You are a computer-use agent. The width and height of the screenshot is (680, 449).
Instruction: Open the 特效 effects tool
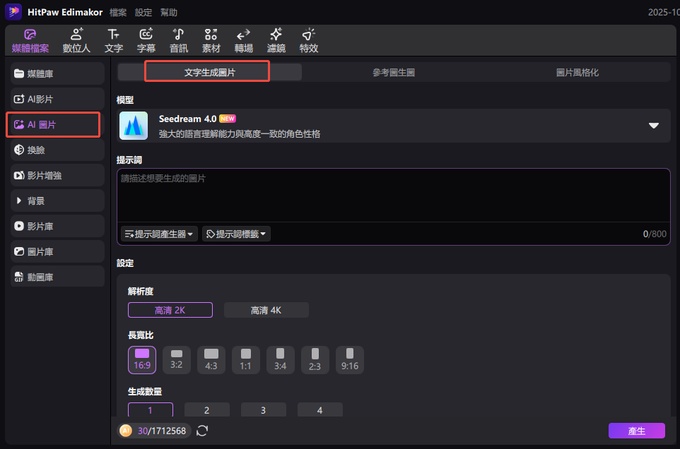pos(309,39)
